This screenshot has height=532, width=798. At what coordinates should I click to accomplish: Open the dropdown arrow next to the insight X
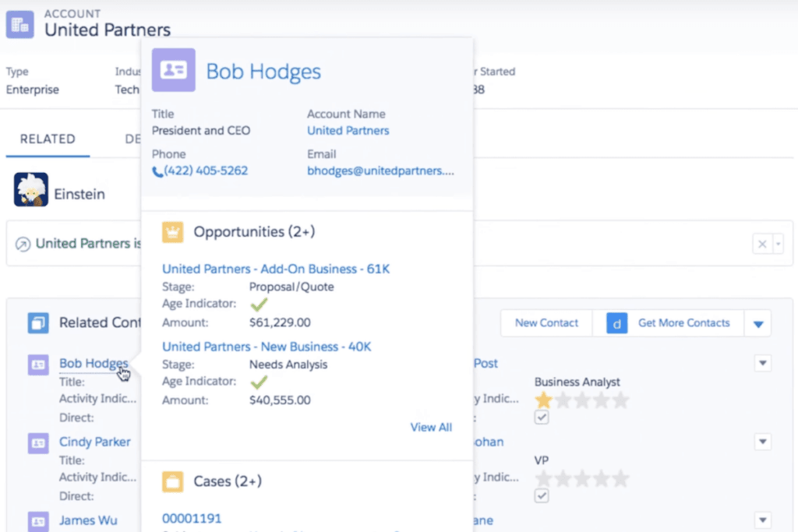pyautogui.click(x=779, y=244)
